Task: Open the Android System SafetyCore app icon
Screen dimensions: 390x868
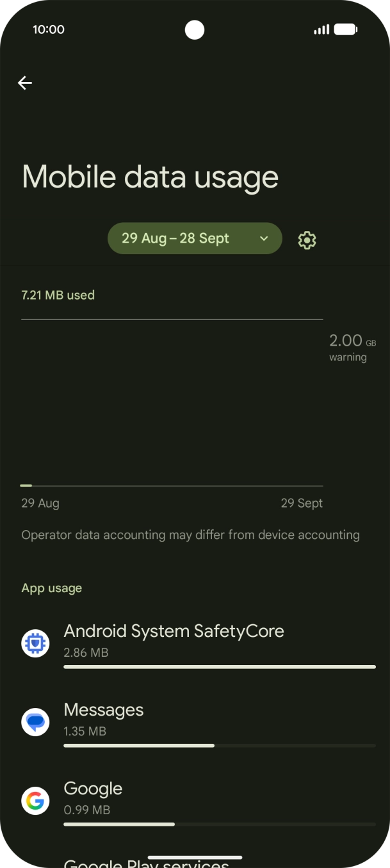Action: click(35, 643)
